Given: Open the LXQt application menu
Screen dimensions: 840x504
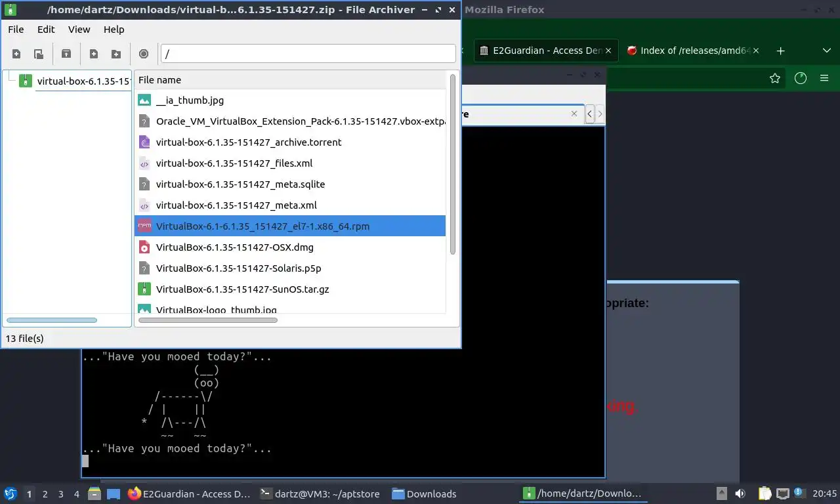Looking at the screenshot, I should tap(10, 493).
